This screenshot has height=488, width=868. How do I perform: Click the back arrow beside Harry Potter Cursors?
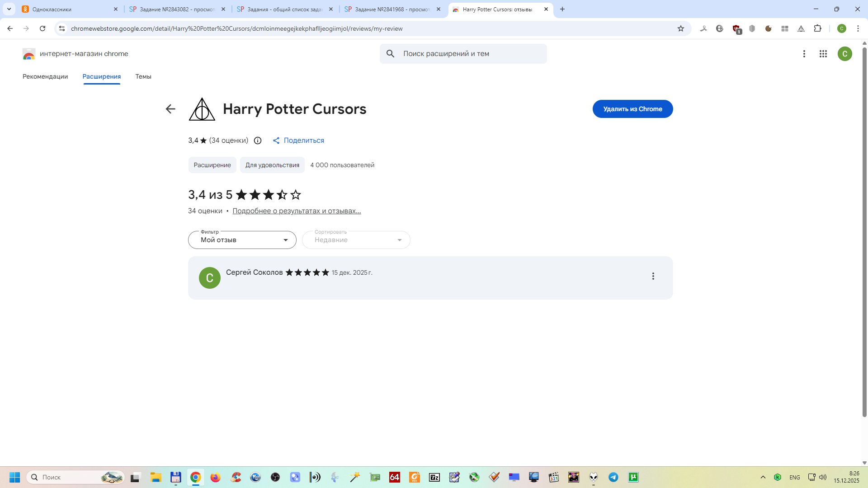pos(170,109)
